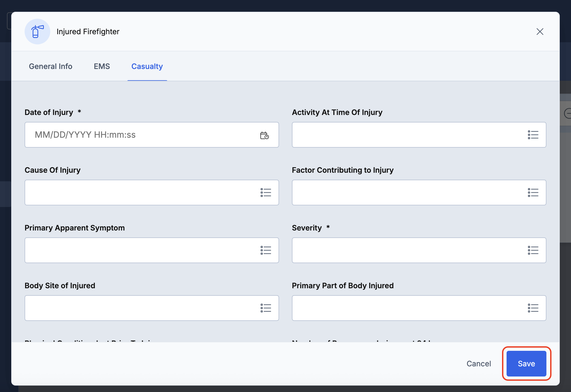Click the Body Site of Injured list icon
Viewport: 571px width, 392px height.
[265, 308]
